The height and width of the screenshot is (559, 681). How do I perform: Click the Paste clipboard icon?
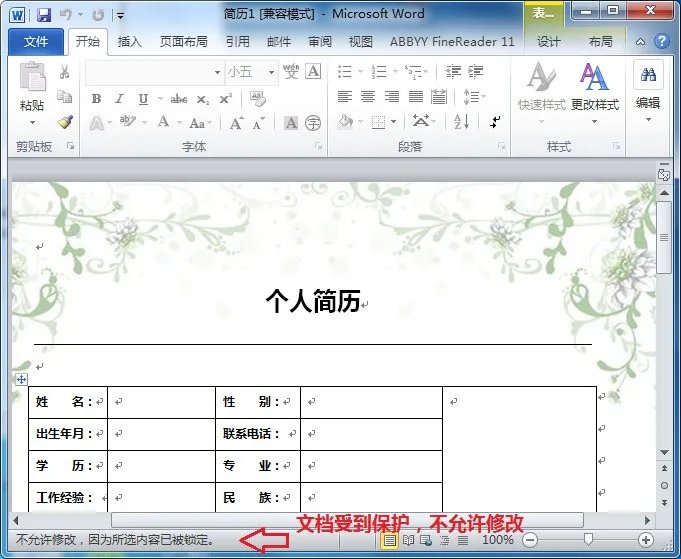click(32, 76)
